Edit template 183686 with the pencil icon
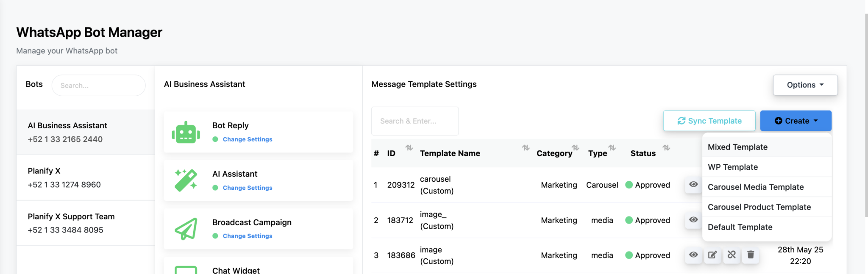The height and width of the screenshot is (274, 868). 712,255
